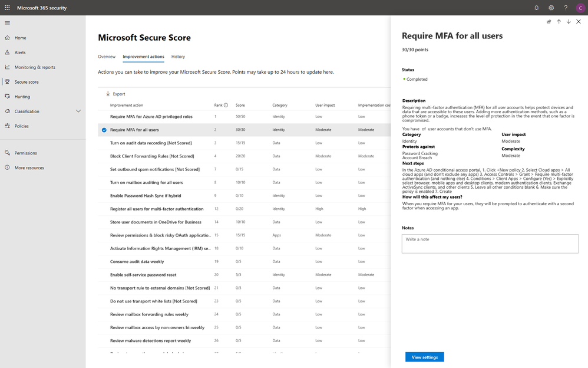The height and width of the screenshot is (368, 588).
Task: Open Alerts in the navigation
Action: (20, 52)
